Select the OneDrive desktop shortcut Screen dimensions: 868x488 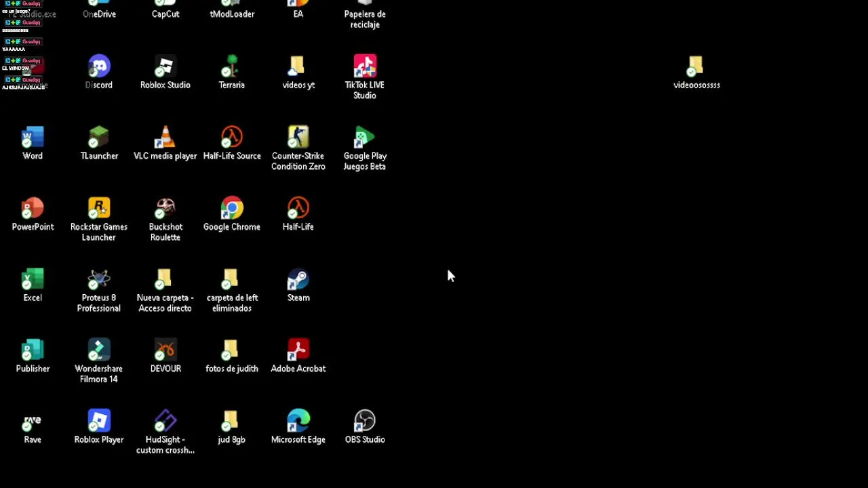click(99, 9)
